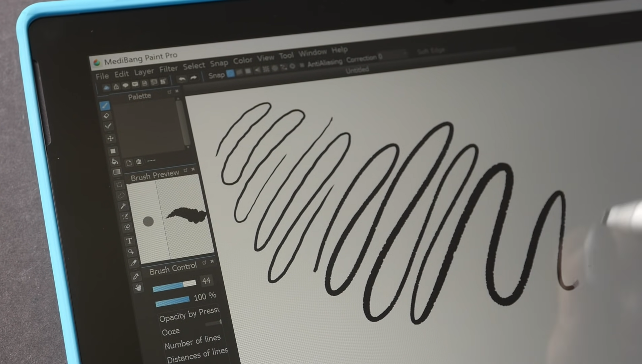The width and height of the screenshot is (642, 364).
Task: Click the brush stroke preview thumbnail
Action: click(x=186, y=216)
